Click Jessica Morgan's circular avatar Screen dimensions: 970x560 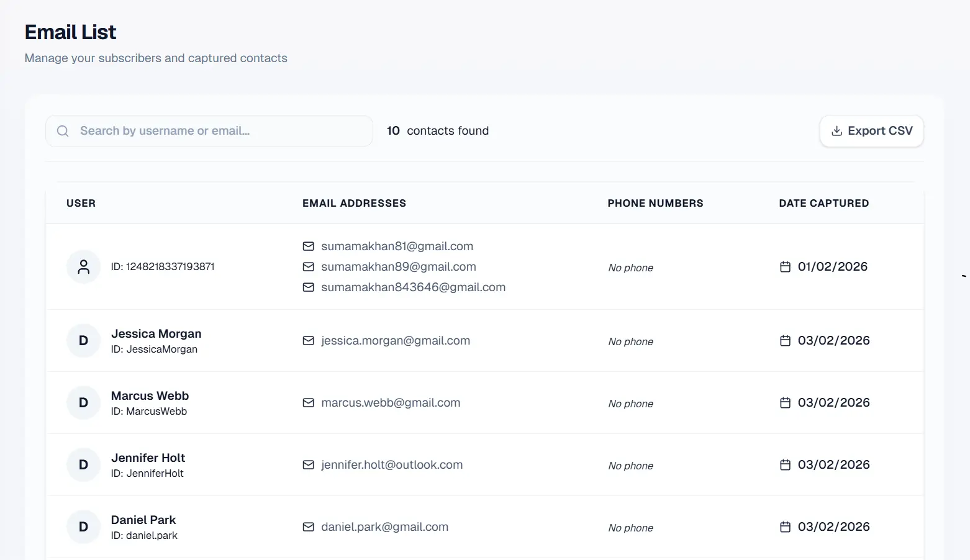(83, 340)
